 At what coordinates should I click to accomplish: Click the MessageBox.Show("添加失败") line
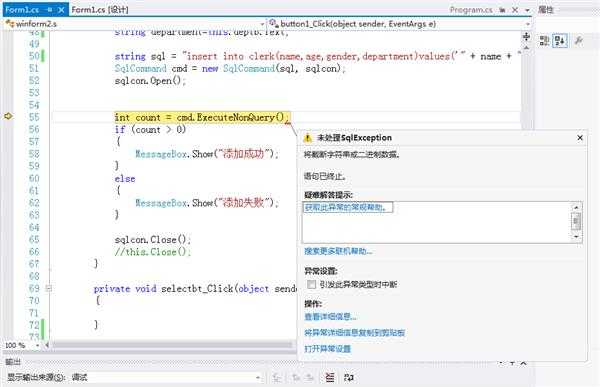[x=207, y=202]
